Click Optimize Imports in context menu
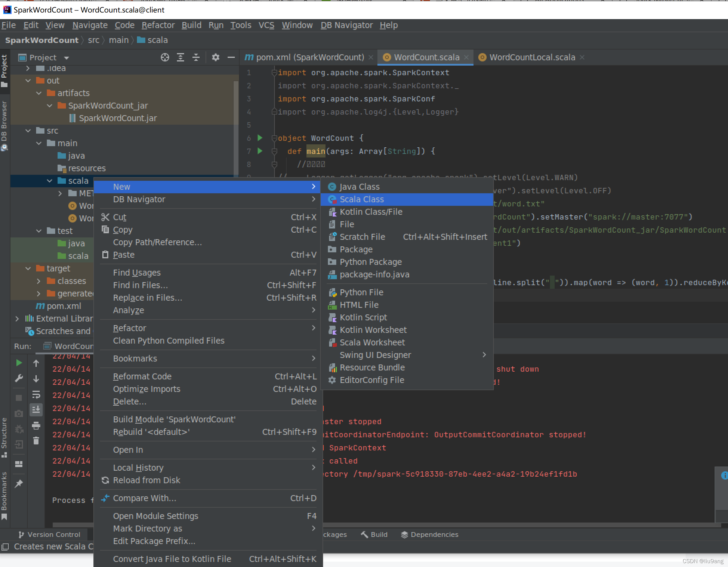This screenshot has width=728, height=567. (208, 389)
